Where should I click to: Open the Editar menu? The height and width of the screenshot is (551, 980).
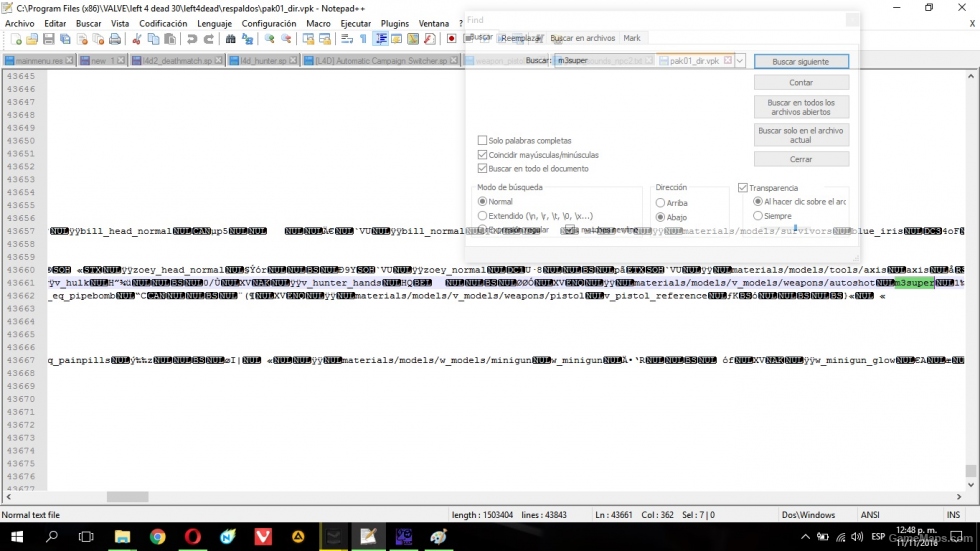pyautogui.click(x=55, y=23)
